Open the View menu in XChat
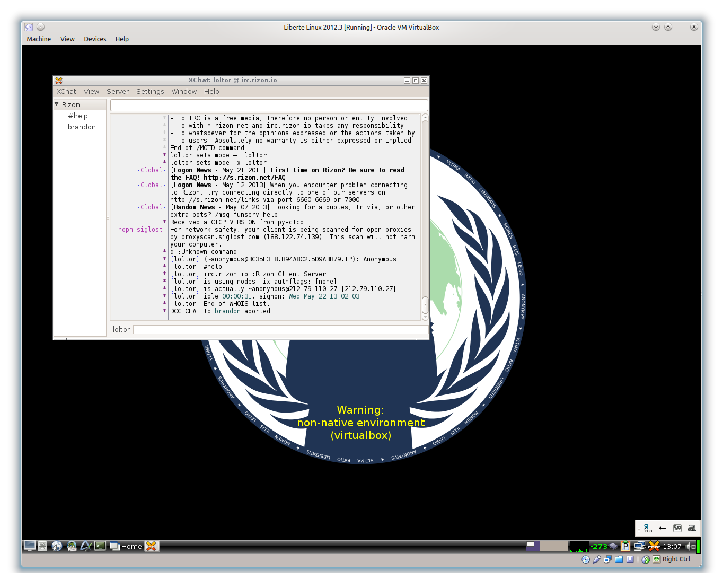Viewport: 723px width, 588px height. click(x=91, y=92)
